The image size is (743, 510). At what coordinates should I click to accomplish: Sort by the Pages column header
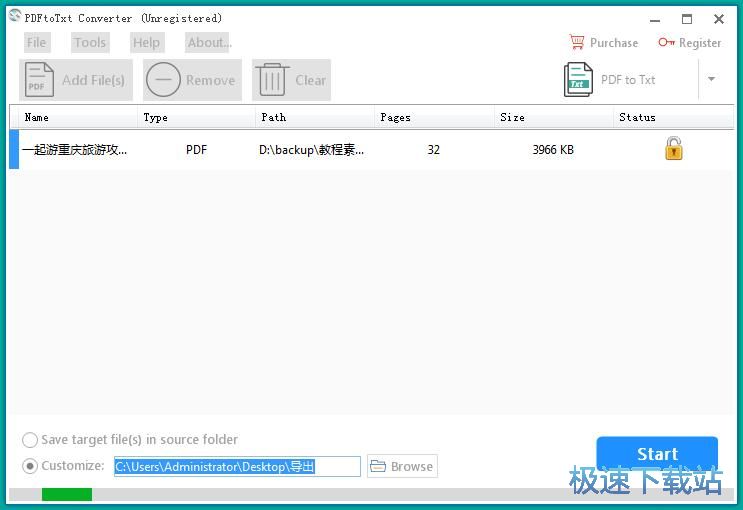[x=434, y=117]
